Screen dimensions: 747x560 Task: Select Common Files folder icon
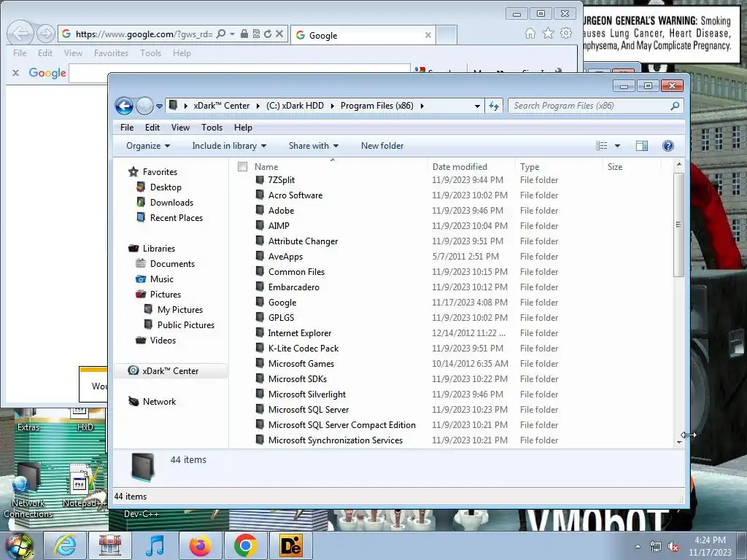pyautogui.click(x=260, y=271)
